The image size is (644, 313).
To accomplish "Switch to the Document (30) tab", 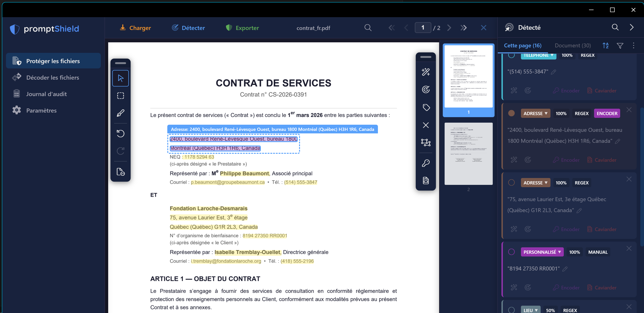I will (x=573, y=46).
